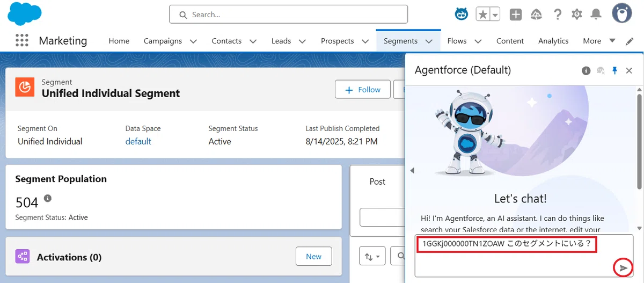Select the Segments tab

point(400,41)
